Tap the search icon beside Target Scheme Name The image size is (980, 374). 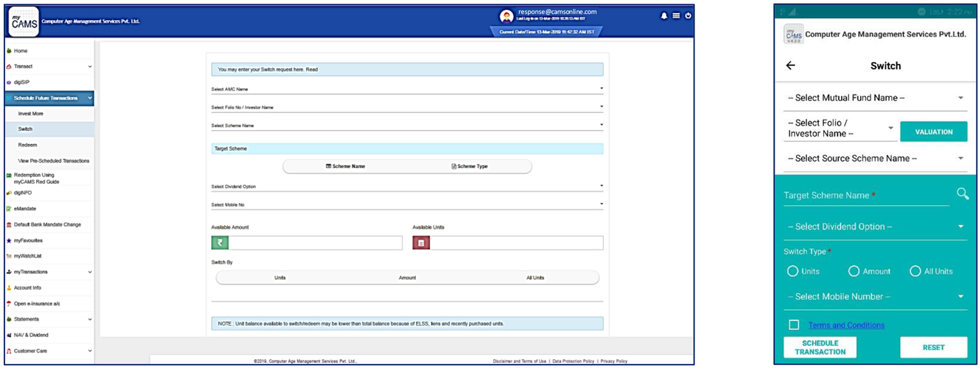click(962, 194)
